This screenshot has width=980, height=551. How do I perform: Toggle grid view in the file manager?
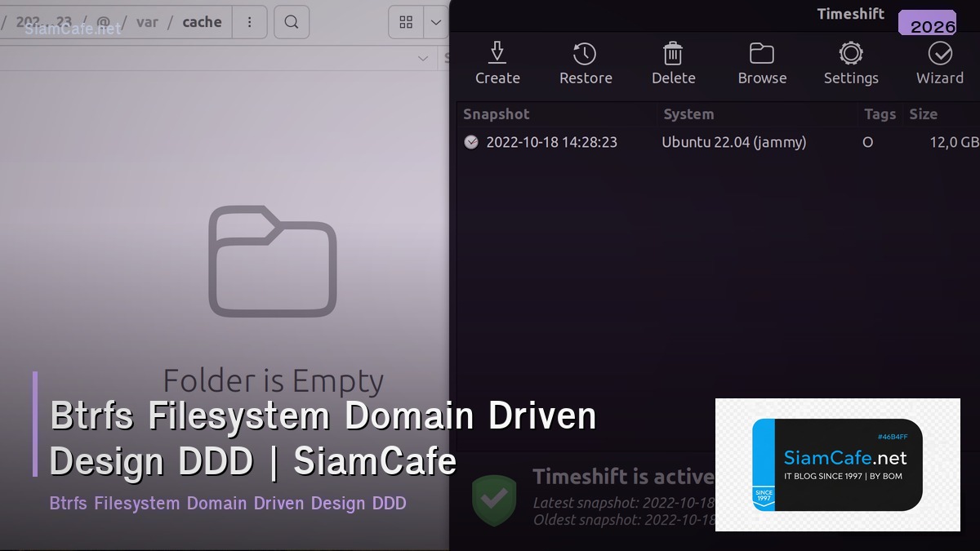(x=406, y=22)
